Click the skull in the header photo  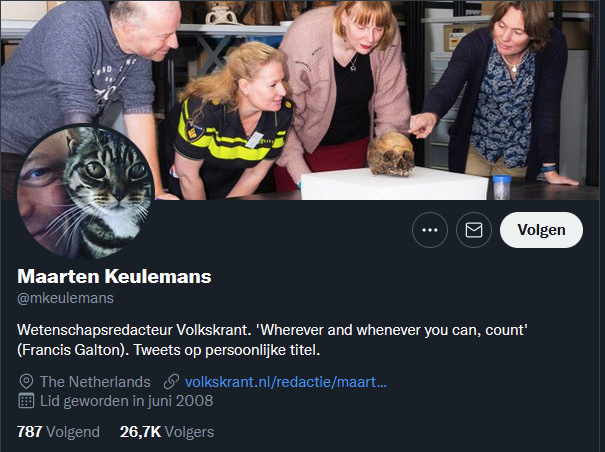(391, 154)
